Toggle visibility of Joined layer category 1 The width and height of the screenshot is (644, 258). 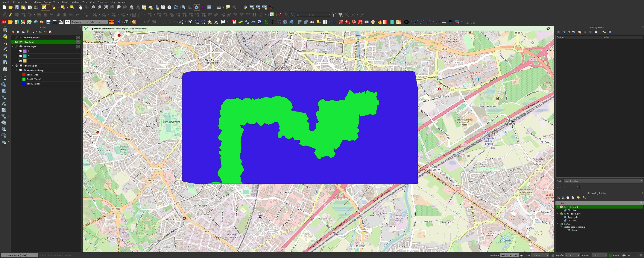click(21, 51)
